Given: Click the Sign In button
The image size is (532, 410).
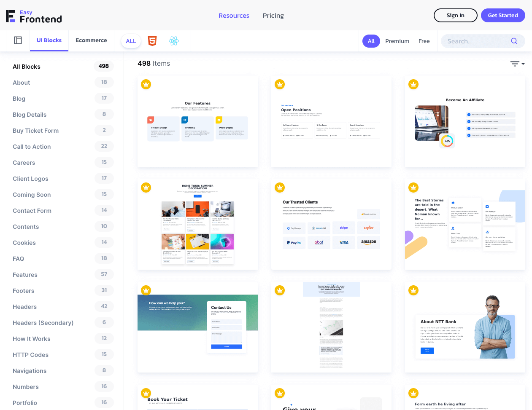Looking at the screenshot, I should 455,15.
